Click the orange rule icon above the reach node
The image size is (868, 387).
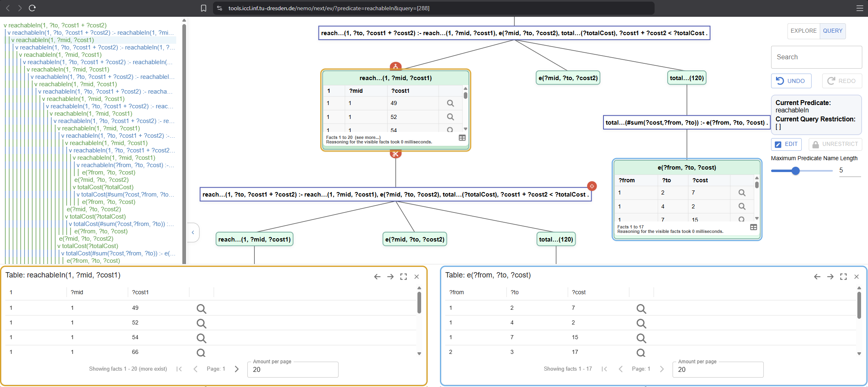(396, 65)
